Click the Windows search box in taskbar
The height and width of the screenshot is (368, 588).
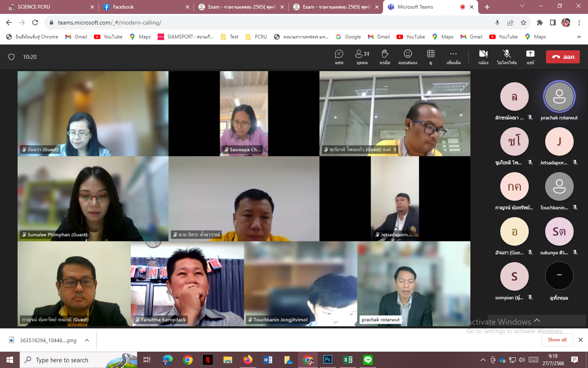coord(78,360)
